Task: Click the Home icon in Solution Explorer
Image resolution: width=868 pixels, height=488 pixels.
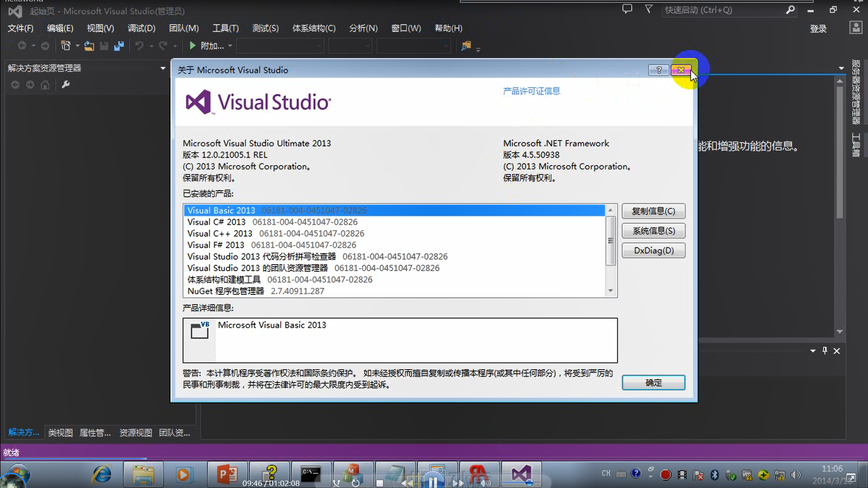Action: [x=45, y=85]
